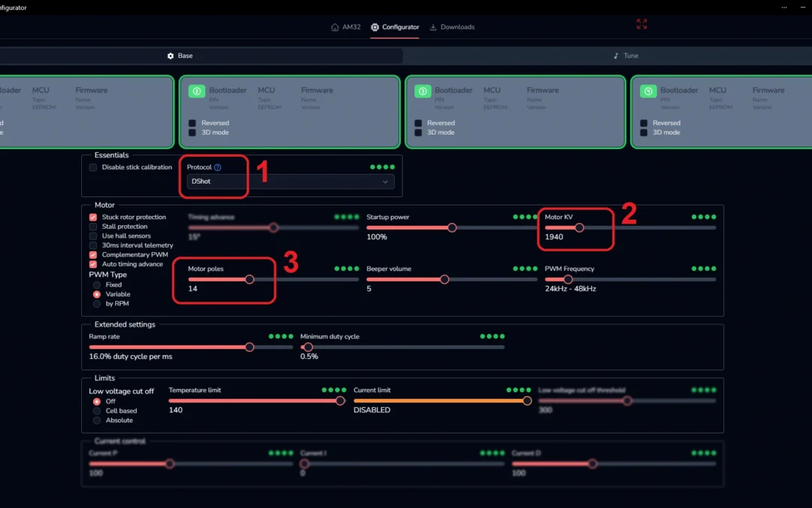This screenshot has height=508, width=812.
Task: Click the Base tab gear icon
Action: click(x=171, y=56)
